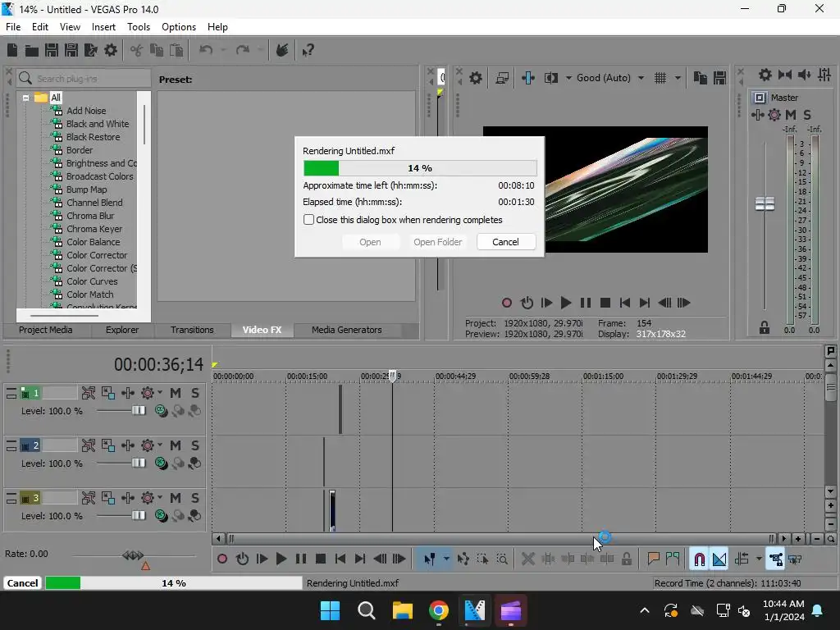Click the Normal Edit tool icon
Viewport: 840px width, 630px height.
pyautogui.click(x=430, y=559)
